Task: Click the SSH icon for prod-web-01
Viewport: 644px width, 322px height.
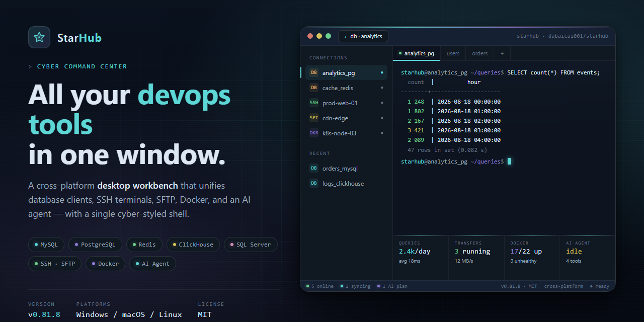Action: coord(314,103)
